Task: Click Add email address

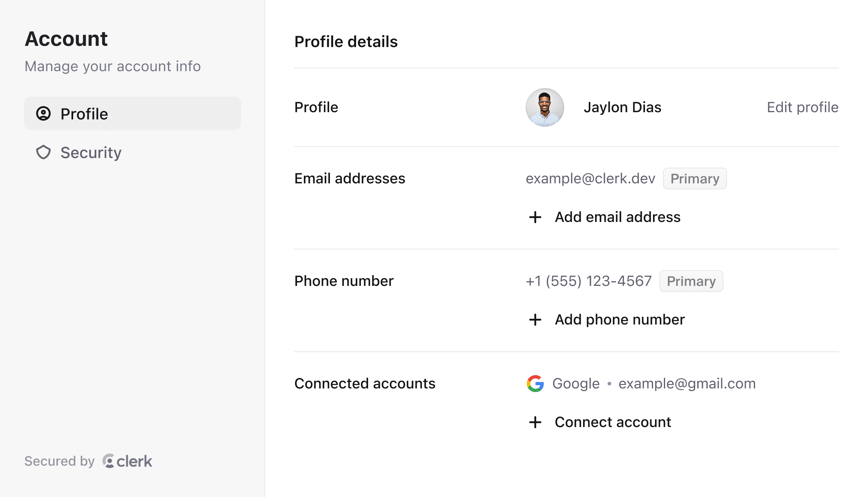Action: click(x=618, y=217)
